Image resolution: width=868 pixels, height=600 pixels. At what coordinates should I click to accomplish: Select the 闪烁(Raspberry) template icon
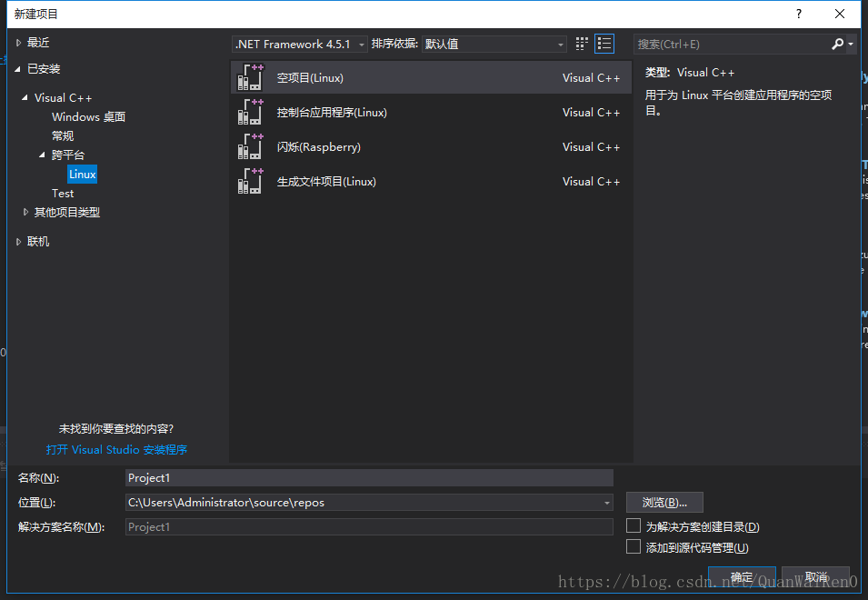(250, 146)
